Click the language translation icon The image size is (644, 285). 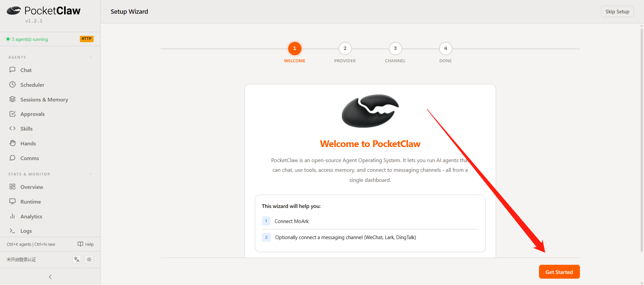click(77, 260)
